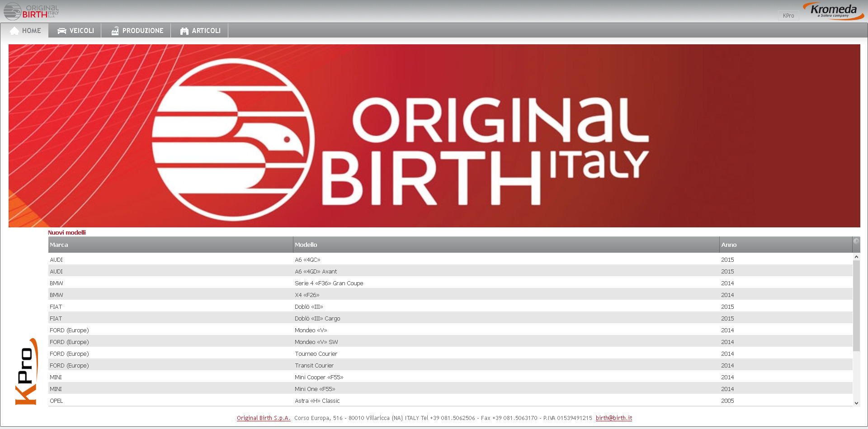Click the car icon on Veicoli tab
The width and height of the screenshot is (868, 429).
click(x=62, y=31)
